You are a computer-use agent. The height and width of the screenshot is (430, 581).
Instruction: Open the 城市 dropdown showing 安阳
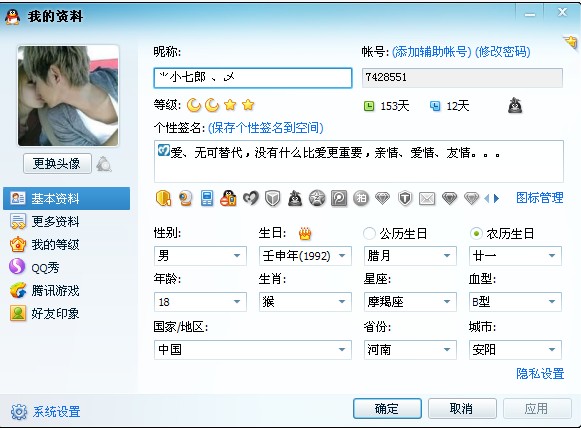[515, 350]
